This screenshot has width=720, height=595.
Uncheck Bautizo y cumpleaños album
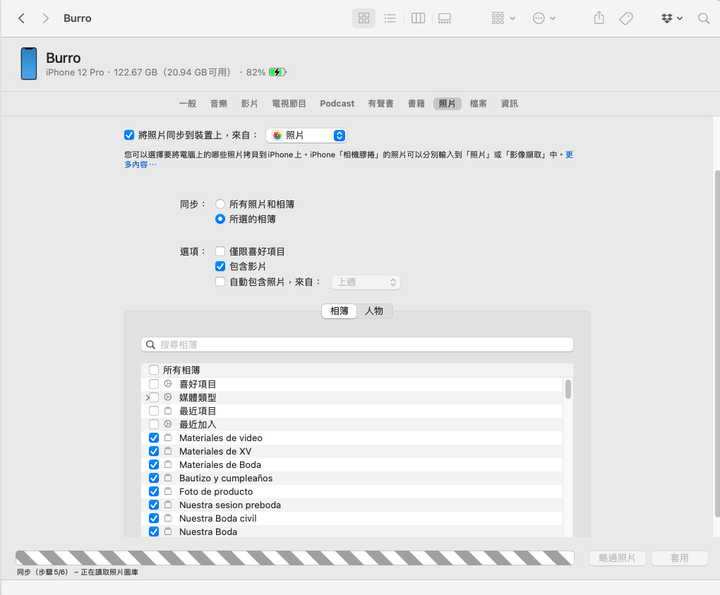153,477
